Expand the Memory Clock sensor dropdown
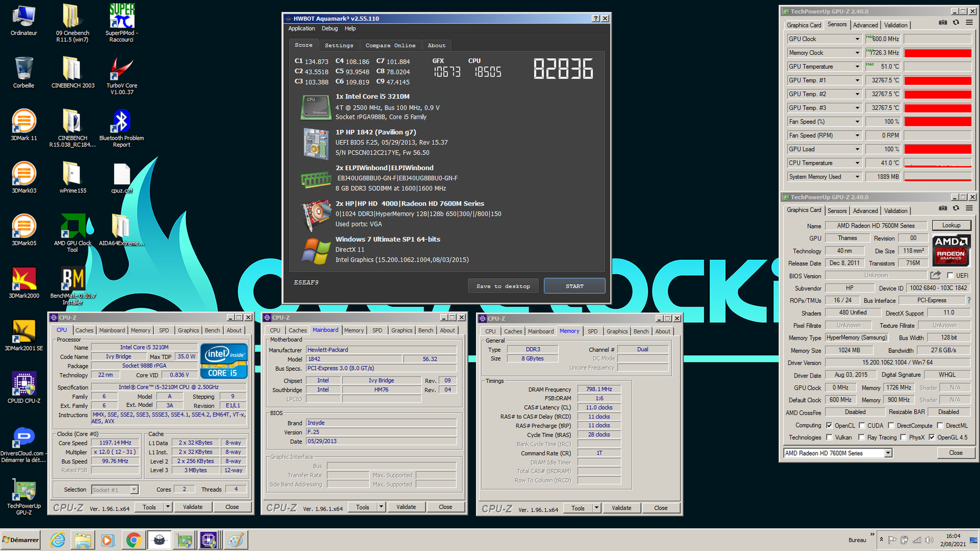980x551 pixels. coord(857,53)
